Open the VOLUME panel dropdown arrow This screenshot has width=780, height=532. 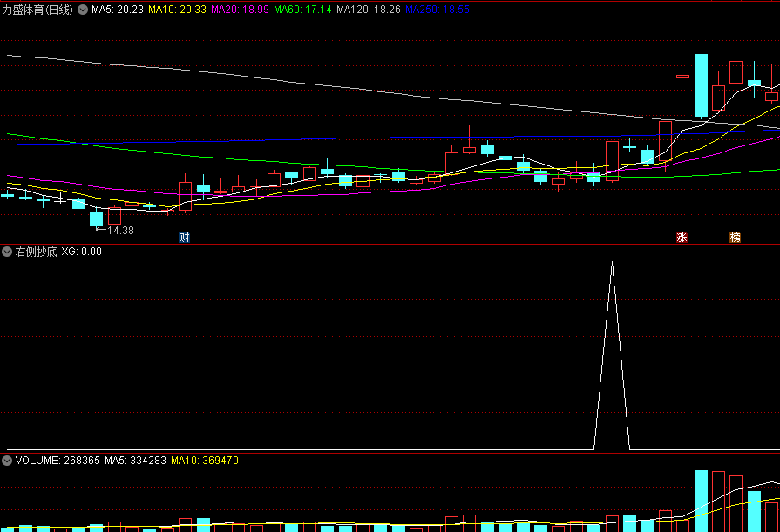click(x=7, y=461)
